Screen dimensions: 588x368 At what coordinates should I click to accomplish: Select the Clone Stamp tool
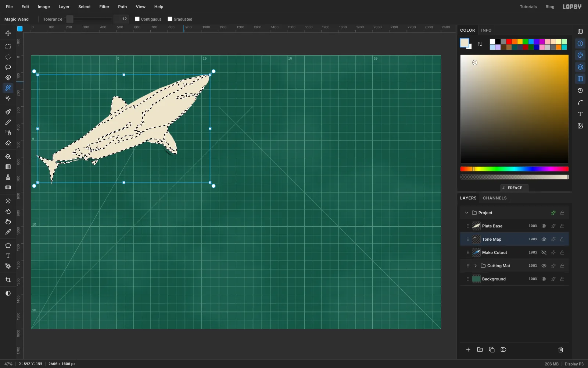[x=8, y=177]
